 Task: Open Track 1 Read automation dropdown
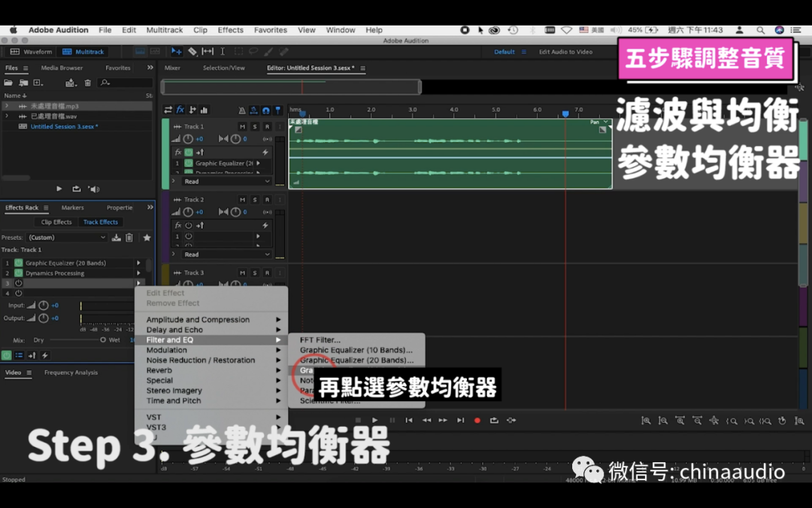pos(227,181)
